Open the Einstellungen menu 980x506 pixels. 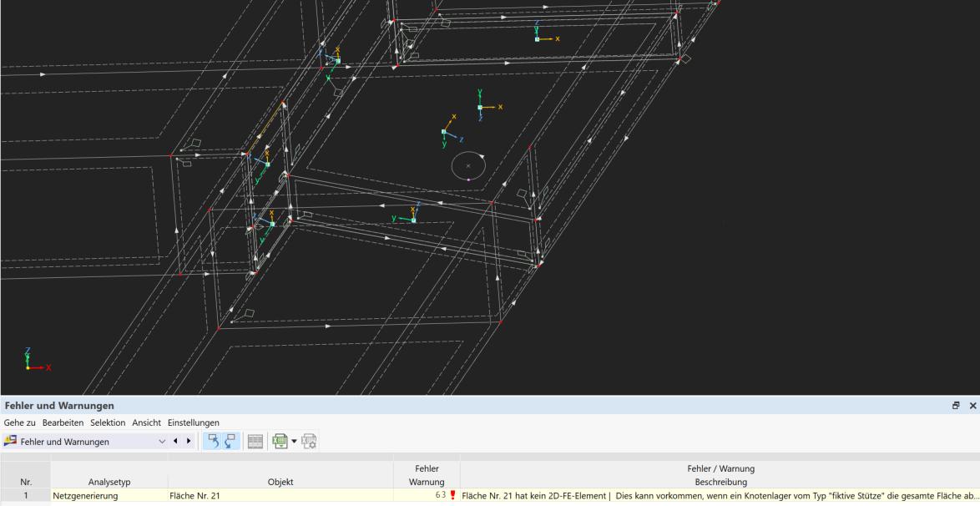pos(193,423)
